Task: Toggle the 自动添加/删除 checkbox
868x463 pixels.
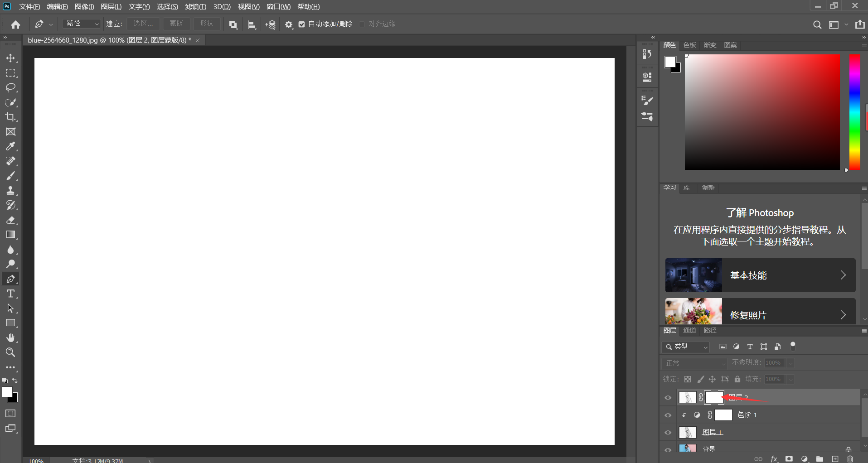Action: click(x=302, y=24)
